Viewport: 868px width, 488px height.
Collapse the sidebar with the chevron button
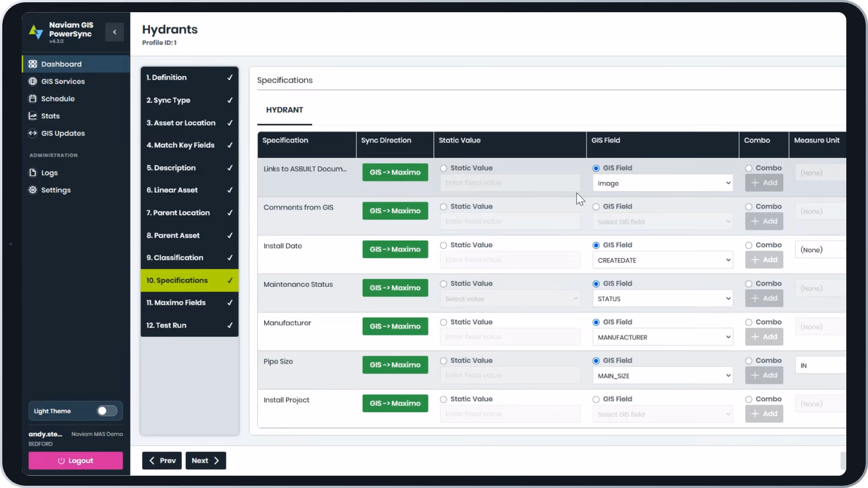click(114, 32)
